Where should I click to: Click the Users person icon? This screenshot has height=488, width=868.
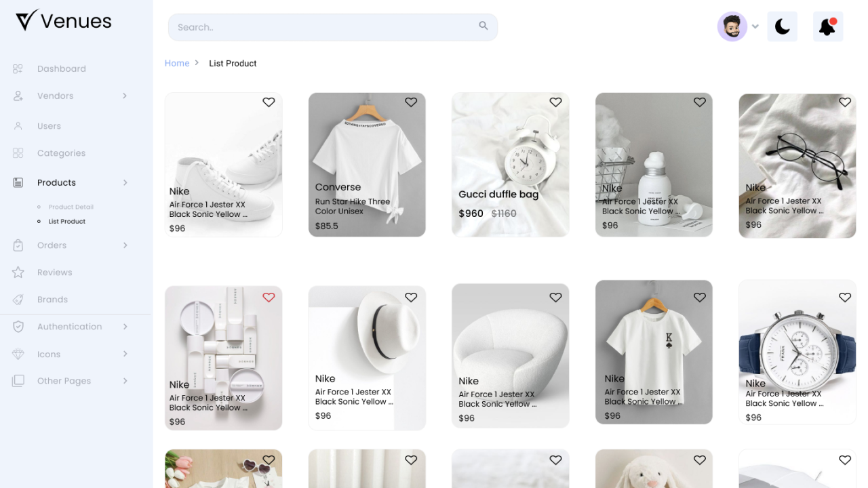click(x=18, y=126)
